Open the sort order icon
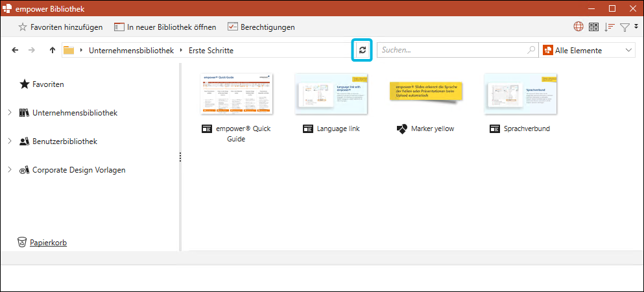 coord(610,27)
